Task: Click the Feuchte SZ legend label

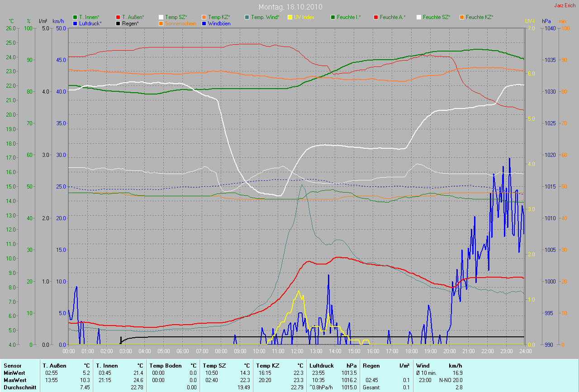Action: point(436,17)
